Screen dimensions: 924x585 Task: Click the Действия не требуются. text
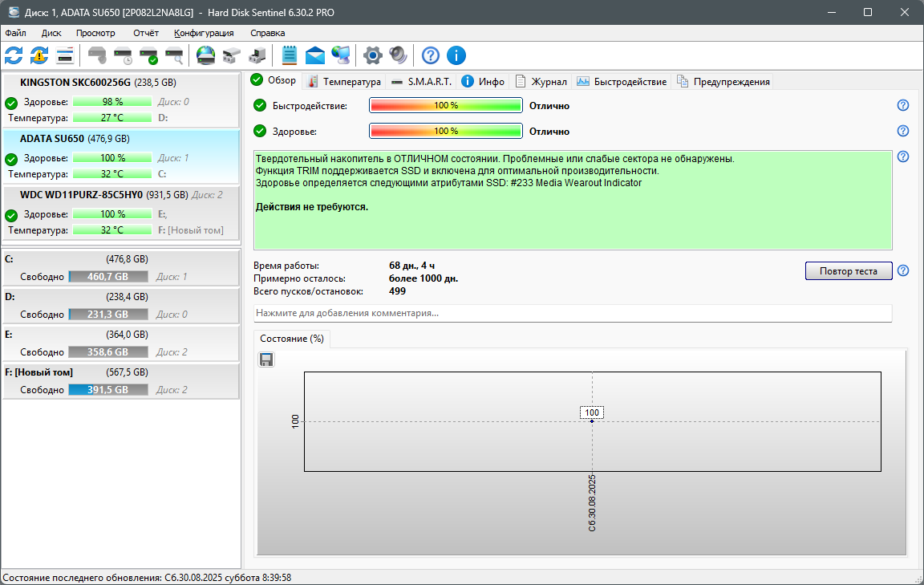point(312,207)
